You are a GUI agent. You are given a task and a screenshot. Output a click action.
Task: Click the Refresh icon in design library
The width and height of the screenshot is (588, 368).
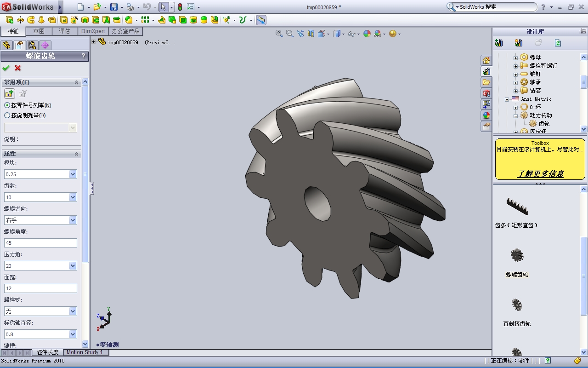[558, 43]
